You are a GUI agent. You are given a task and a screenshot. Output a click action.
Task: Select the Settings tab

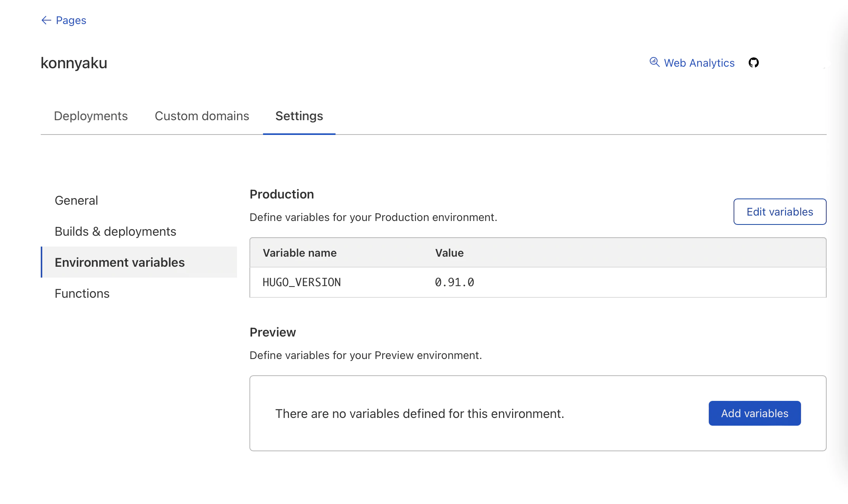click(x=299, y=116)
